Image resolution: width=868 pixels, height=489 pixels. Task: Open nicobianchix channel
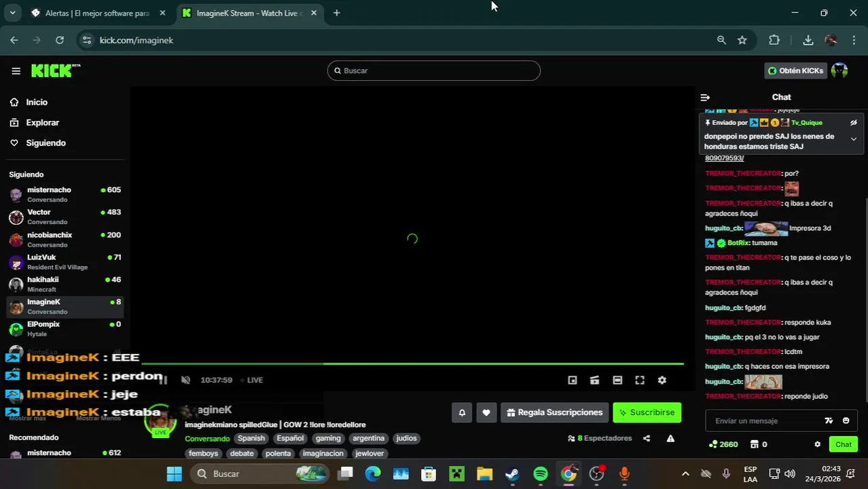[x=65, y=239]
